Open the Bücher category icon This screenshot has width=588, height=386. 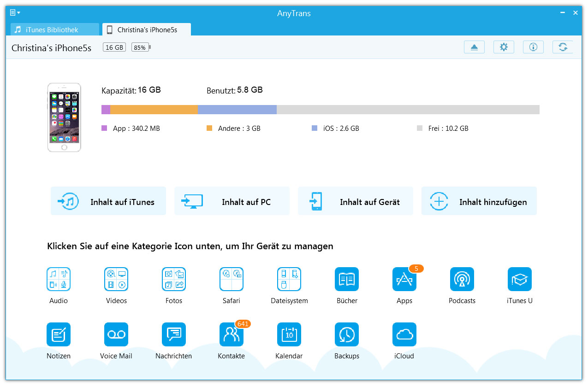(347, 279)
